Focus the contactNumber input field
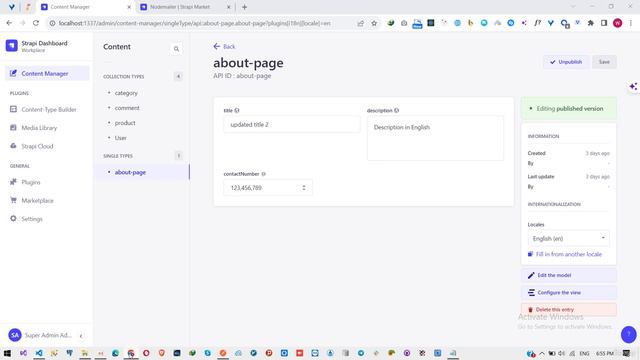 pyautogui.click(x=268, y=188)
